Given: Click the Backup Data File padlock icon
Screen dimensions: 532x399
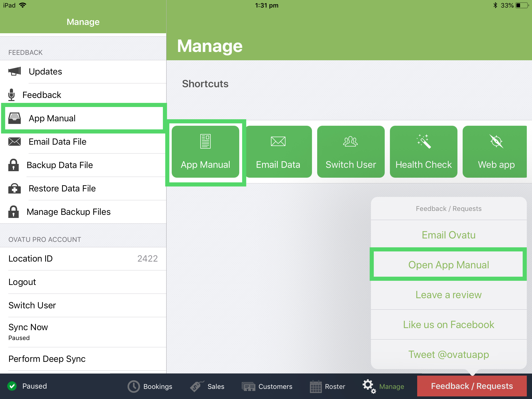Looking at the screenshot, I should coord(14,165).
